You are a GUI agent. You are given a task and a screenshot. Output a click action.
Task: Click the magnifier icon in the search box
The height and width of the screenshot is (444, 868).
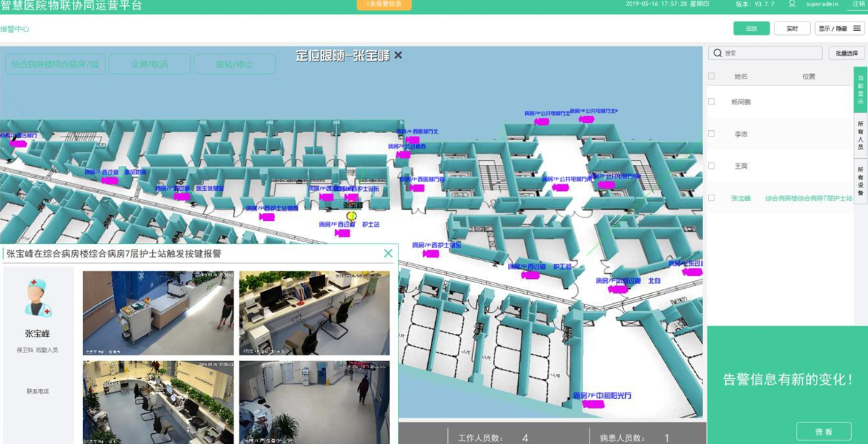(x=717, y=53)
